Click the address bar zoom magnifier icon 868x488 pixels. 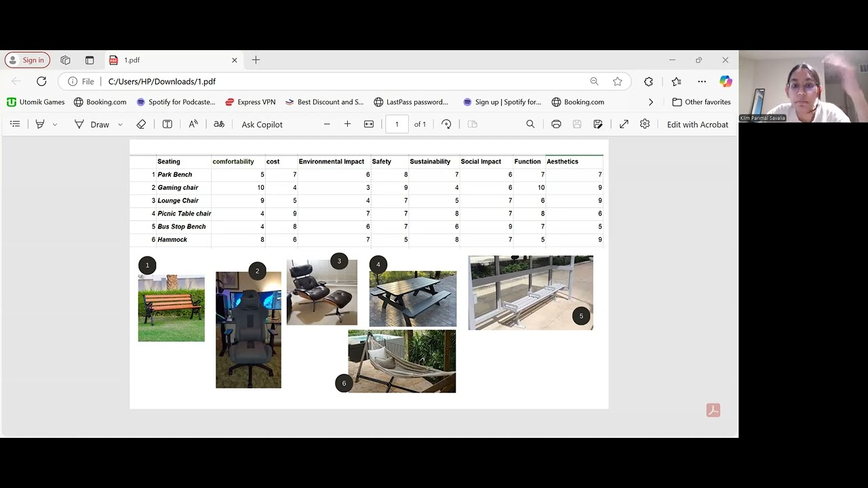(594, 81)
